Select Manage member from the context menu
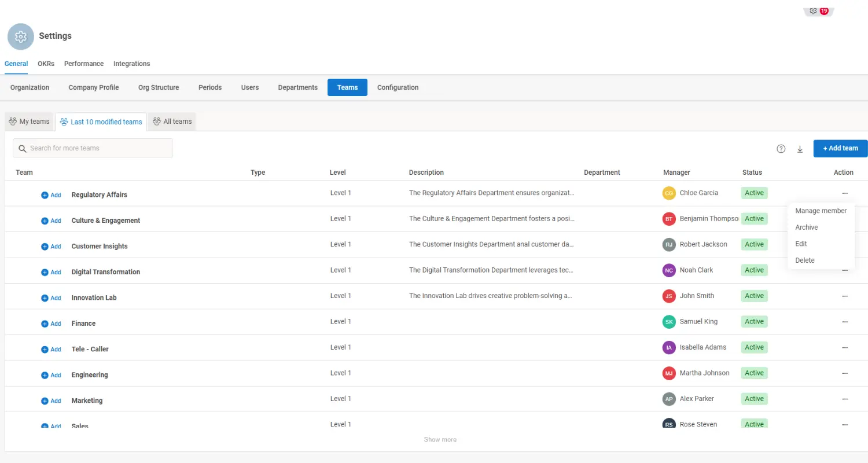This screenshot has height=463, width=868. click(821, 211)
